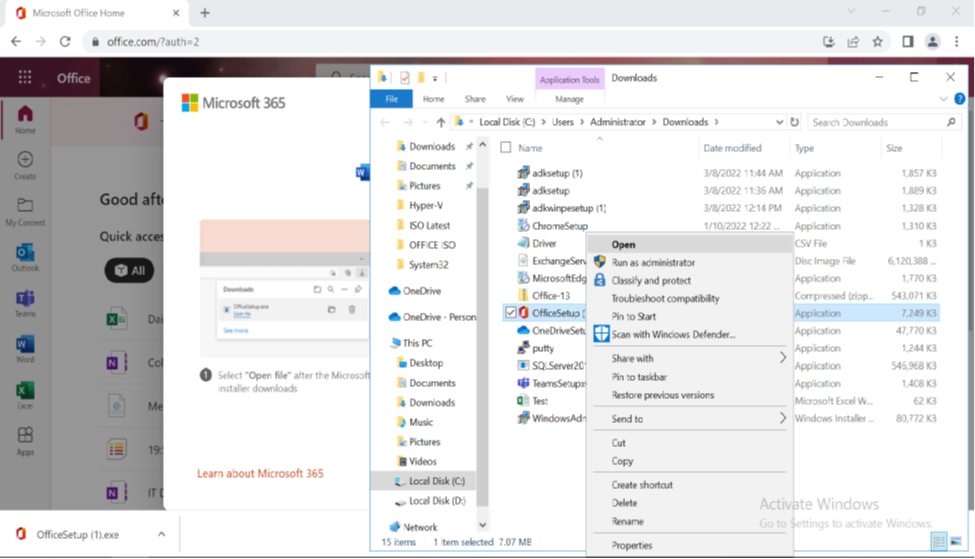Open Create in Office sidebar
The width and height of the screenshot is (975, 559).
25,165
